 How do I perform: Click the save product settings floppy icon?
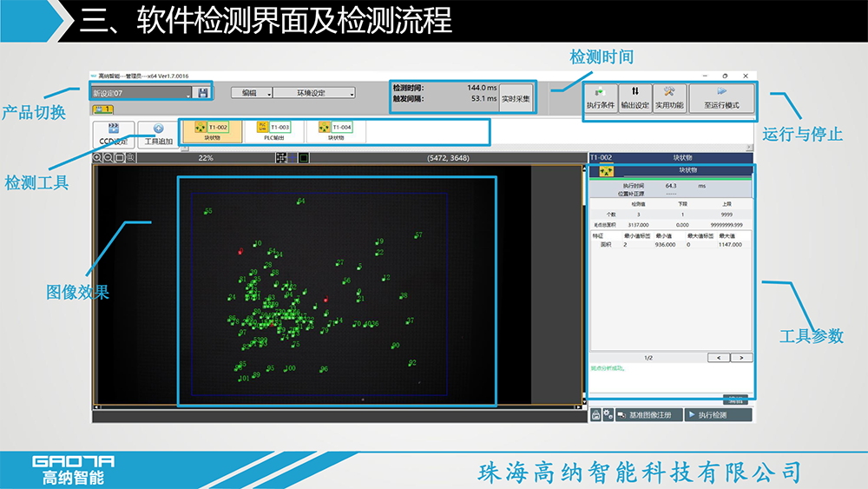tap(202, 93)
